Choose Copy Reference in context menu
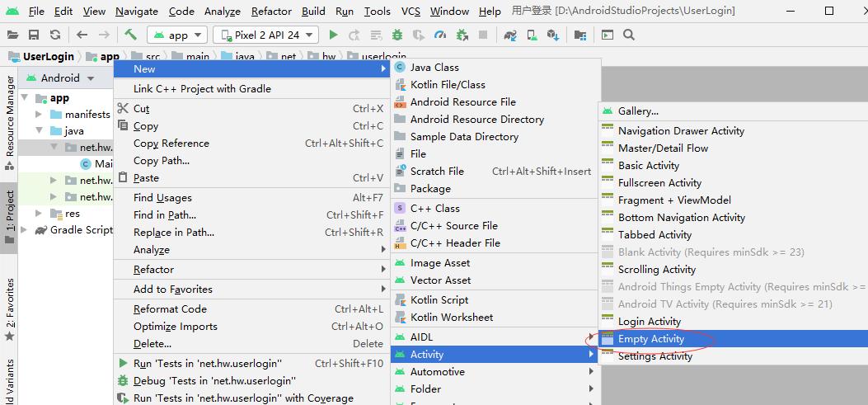 252,144
